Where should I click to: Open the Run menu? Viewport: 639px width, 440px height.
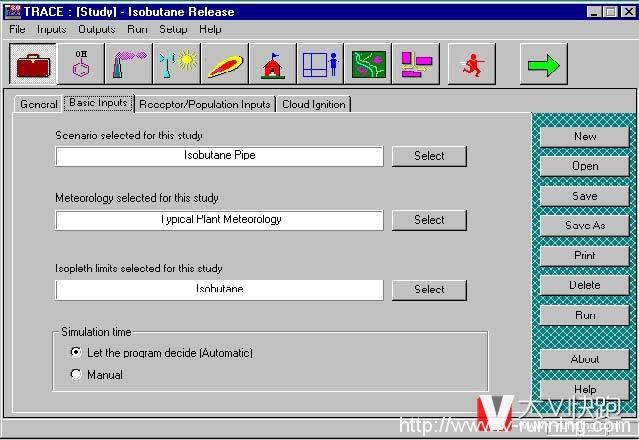tap(137, 29)
